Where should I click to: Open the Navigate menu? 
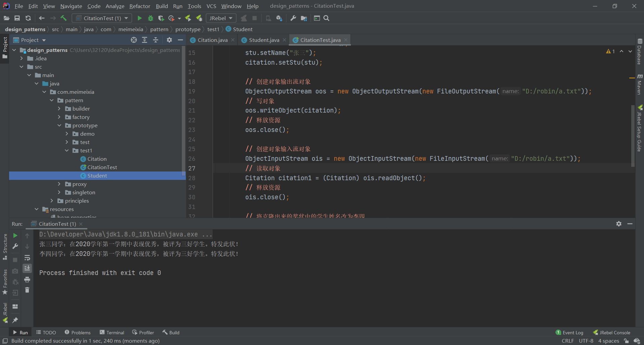pos(71,6)
